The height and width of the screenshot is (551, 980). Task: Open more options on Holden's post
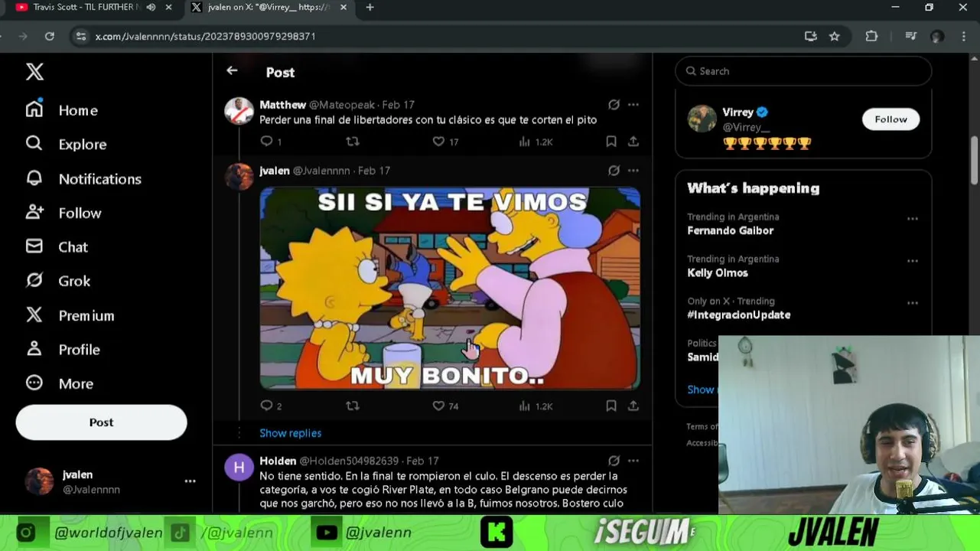[633, 461]
